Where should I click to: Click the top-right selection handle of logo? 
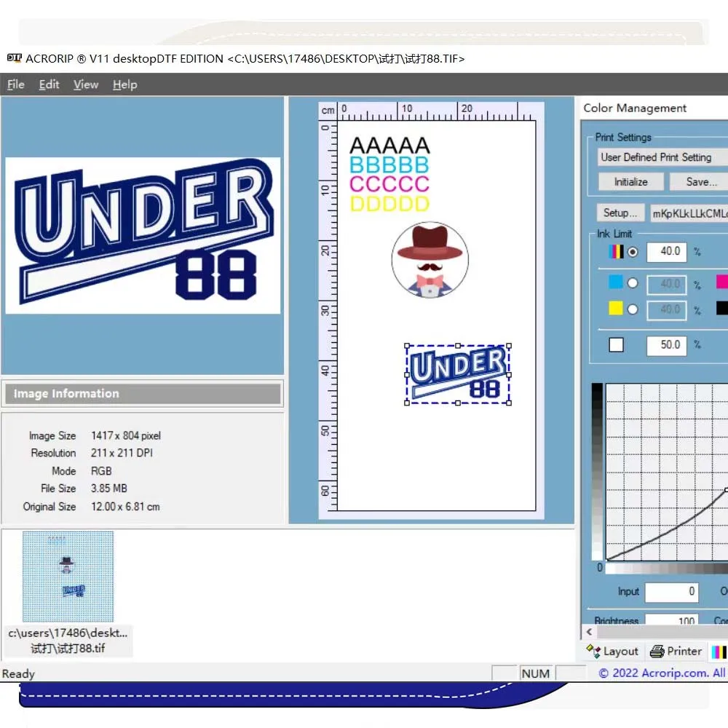[x=509, y=346]
